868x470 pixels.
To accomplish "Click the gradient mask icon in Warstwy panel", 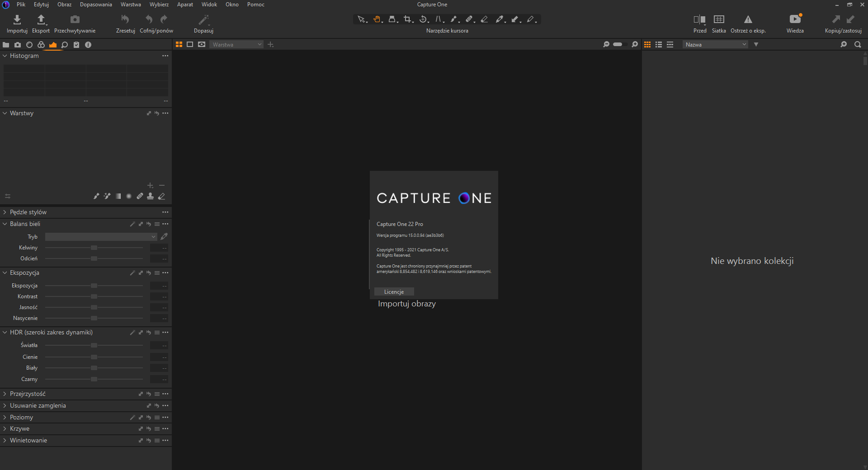I will (x=118, y=196).
